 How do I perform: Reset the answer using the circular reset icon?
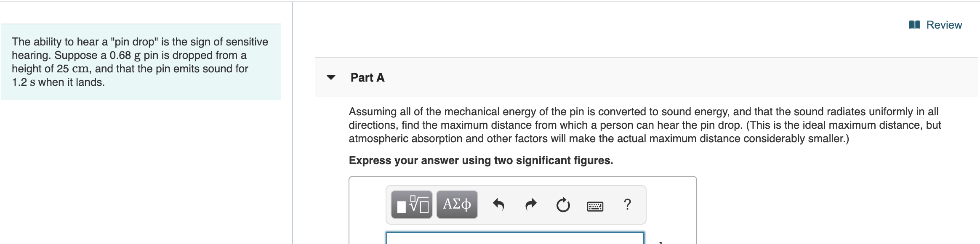[562, 205]
